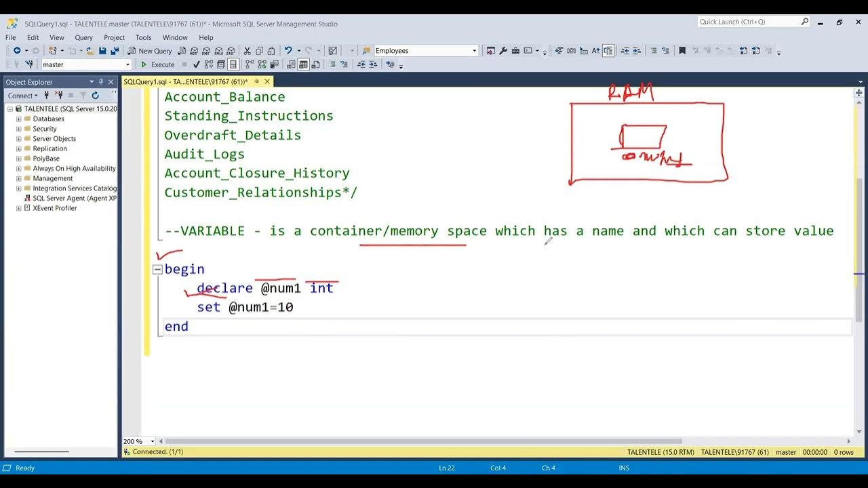Open the Edit menu

point(33,37)
